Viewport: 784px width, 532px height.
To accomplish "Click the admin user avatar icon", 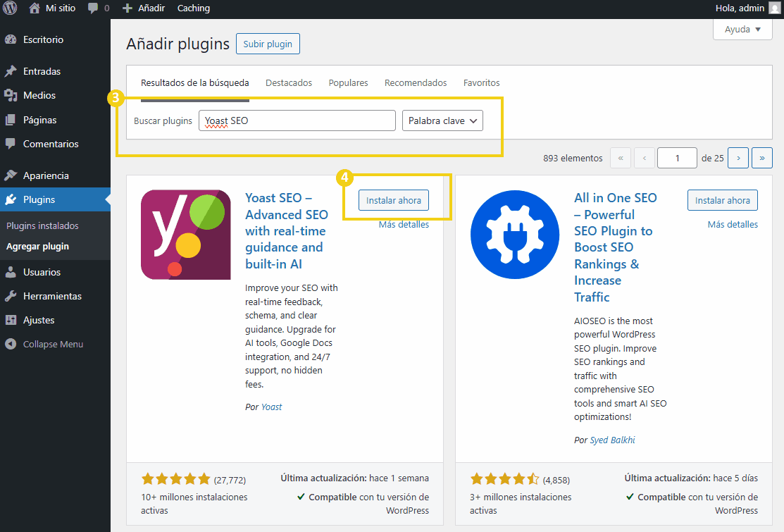I will pyautogui.click(x=774, y=8).
